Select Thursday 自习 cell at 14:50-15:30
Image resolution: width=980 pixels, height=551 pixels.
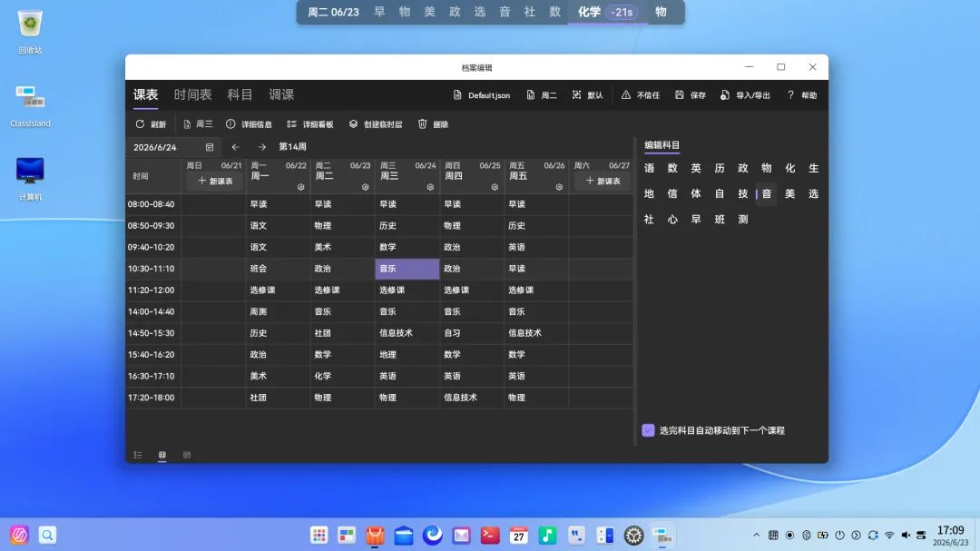point(471,333)
